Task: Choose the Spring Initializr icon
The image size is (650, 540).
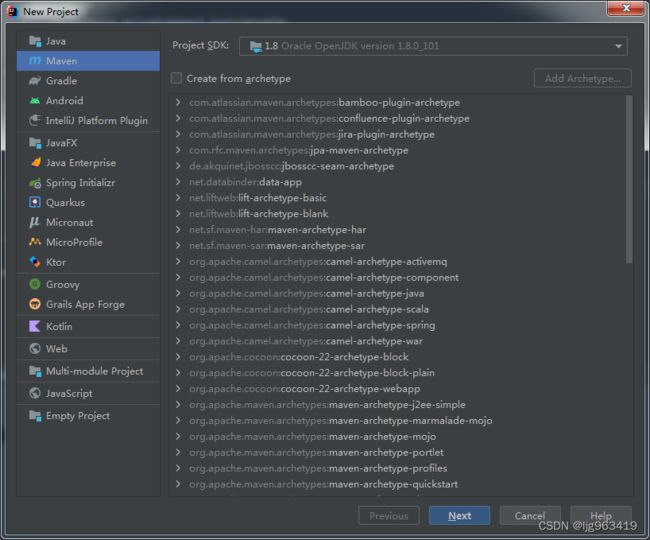Action: tap(35, 182)
